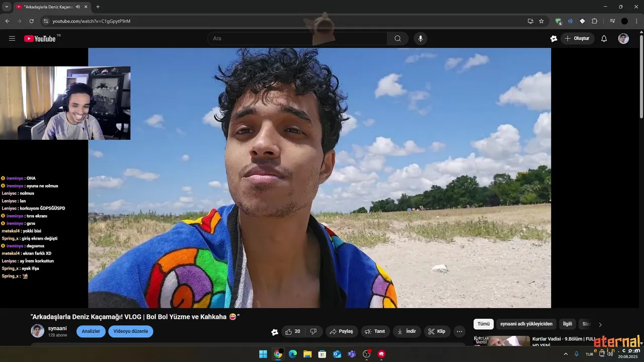
Task: Click the Tanıt promote button
Action: pos(375,331)
